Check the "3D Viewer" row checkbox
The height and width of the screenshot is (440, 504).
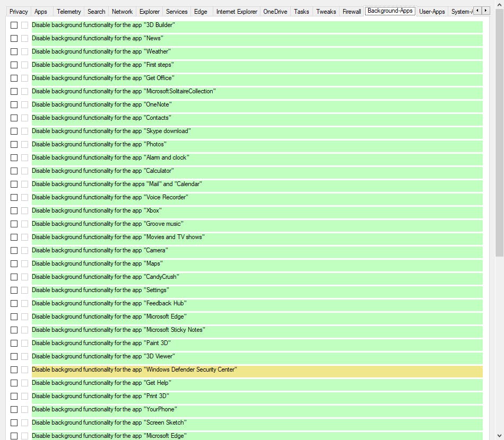click(x=14, y=356)
